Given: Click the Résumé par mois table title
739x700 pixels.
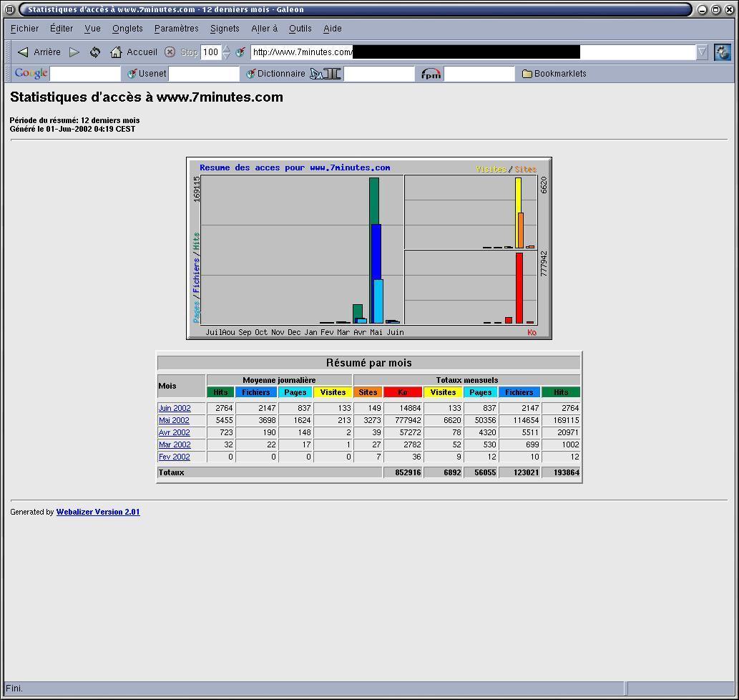Looking at the screenshot, I should pos(369,363).
